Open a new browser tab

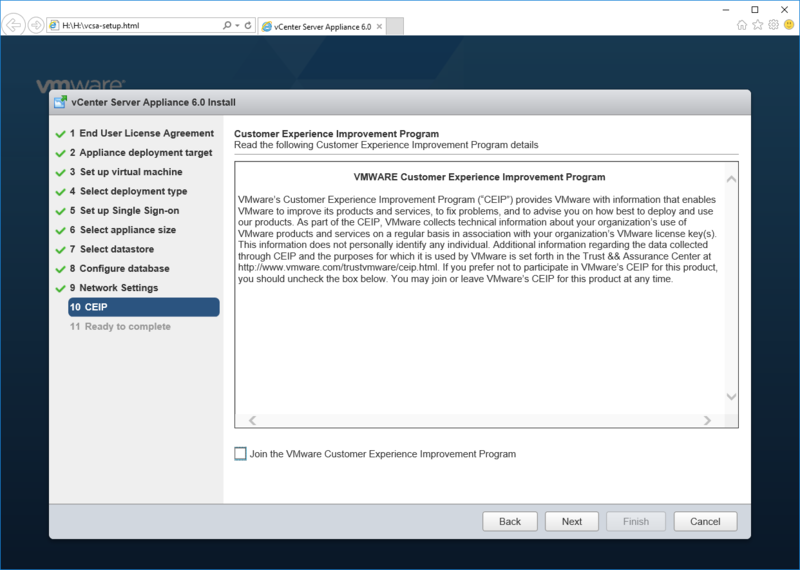click(x=395, y=26)
